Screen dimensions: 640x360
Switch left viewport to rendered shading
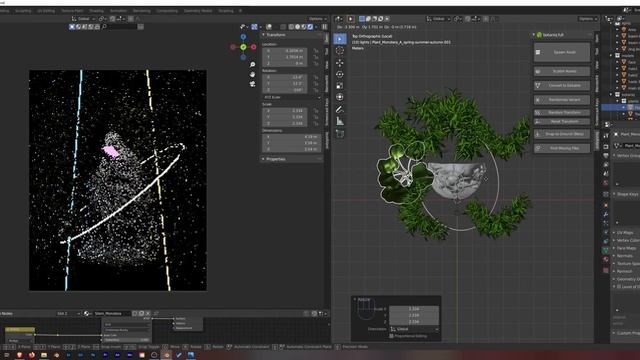(x=310, y=27)
